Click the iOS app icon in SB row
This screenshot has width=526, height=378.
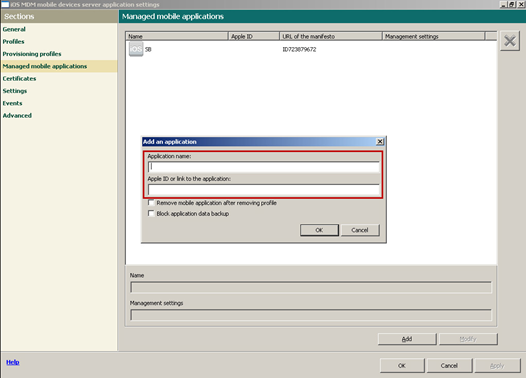[x=136, y=49]
